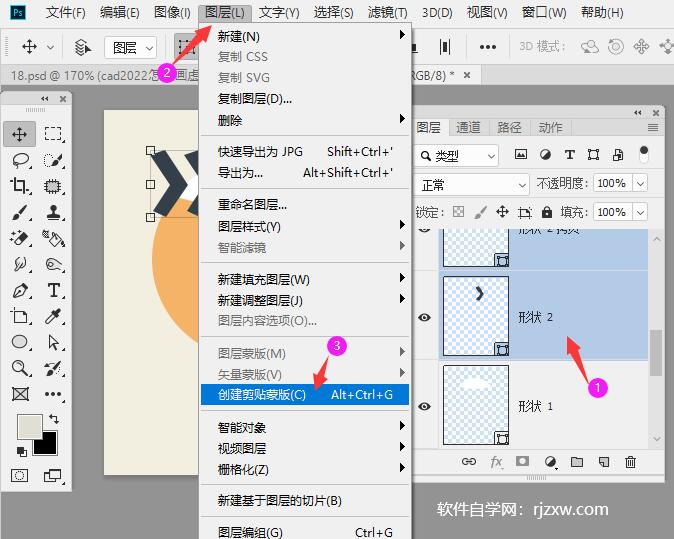Select the Paint Bucket tool
Viewport: 674px width, 539px height.
pyautogui.click(x=53, y=239)
